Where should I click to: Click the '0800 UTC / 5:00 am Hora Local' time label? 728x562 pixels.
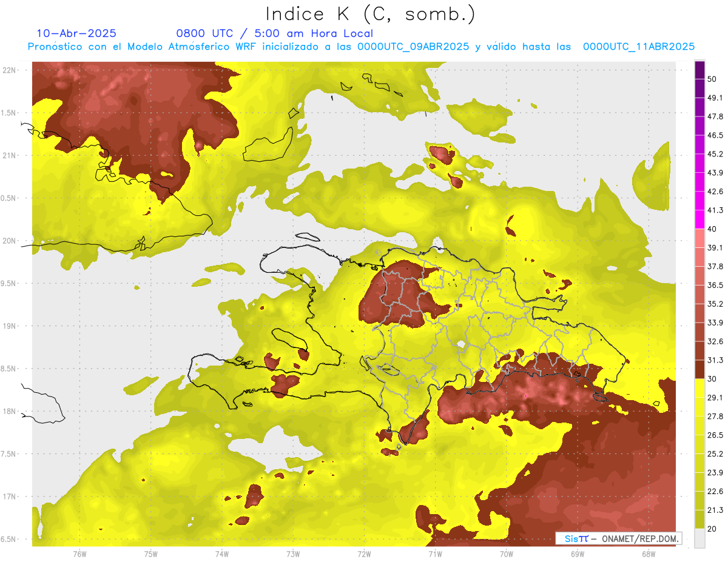coord(274,33)
